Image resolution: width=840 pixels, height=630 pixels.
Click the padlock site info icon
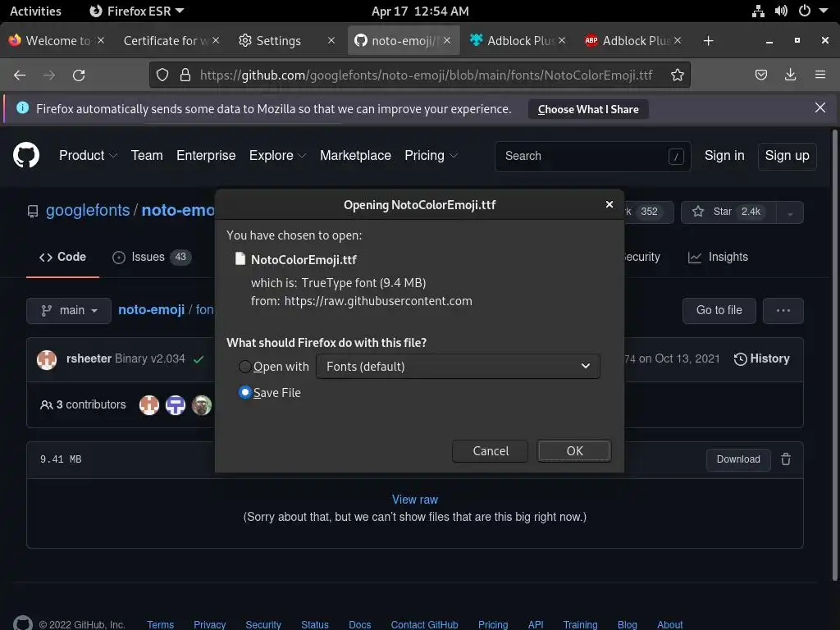[185, 75]
